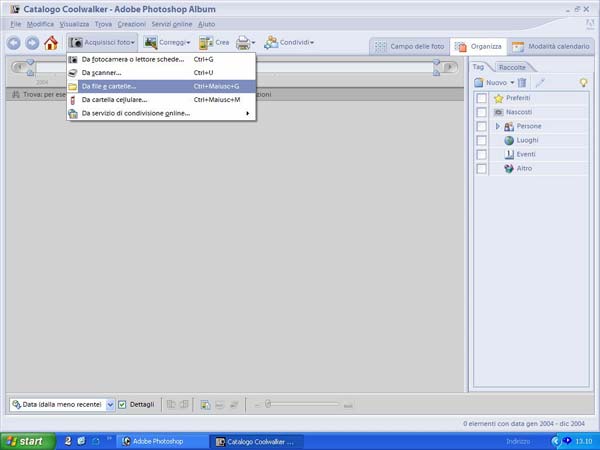The width and height of the screenshot is (600, 450).
Task: Click the Nuovo tag button
Action: [491, 83]
